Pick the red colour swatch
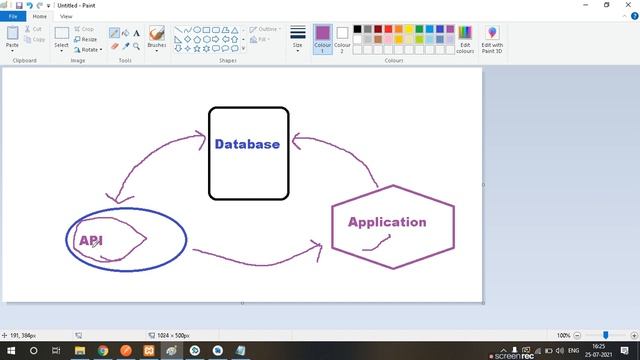640x360 pixels. pos(388,29)
